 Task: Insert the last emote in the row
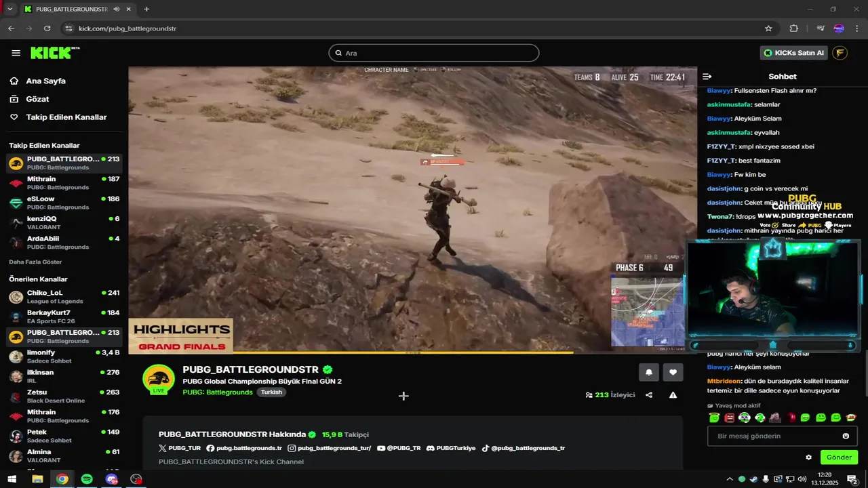tap(851, 418)
